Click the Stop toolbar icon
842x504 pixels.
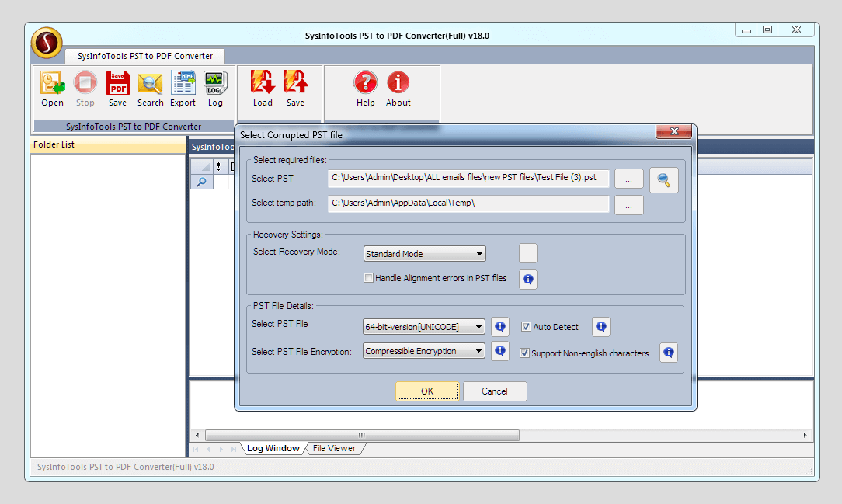click(x=85, y=89)
